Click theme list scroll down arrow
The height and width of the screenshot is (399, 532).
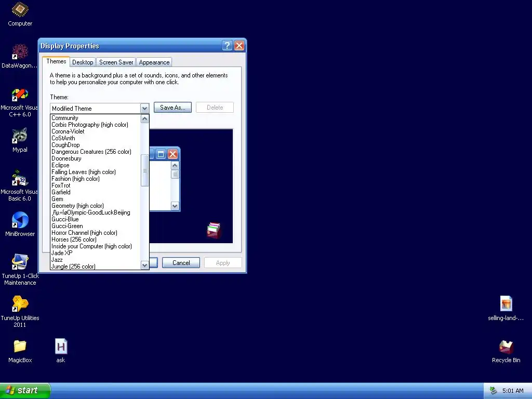point(144,265)
